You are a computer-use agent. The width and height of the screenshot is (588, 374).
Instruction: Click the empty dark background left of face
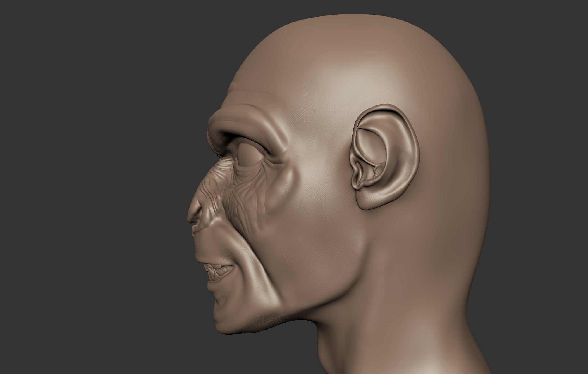pos(88,175)
